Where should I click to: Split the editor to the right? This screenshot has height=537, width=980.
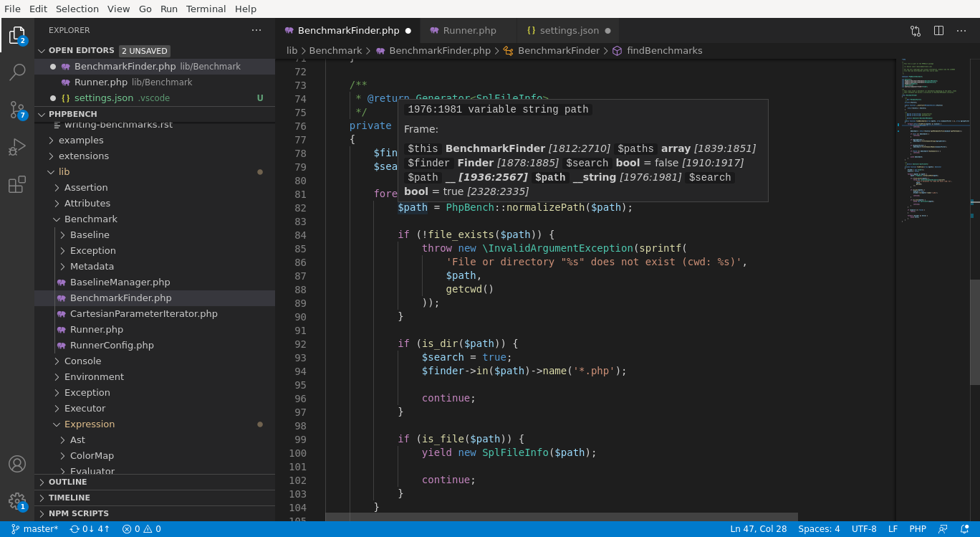pyautogui.click(x=938, y=31)
